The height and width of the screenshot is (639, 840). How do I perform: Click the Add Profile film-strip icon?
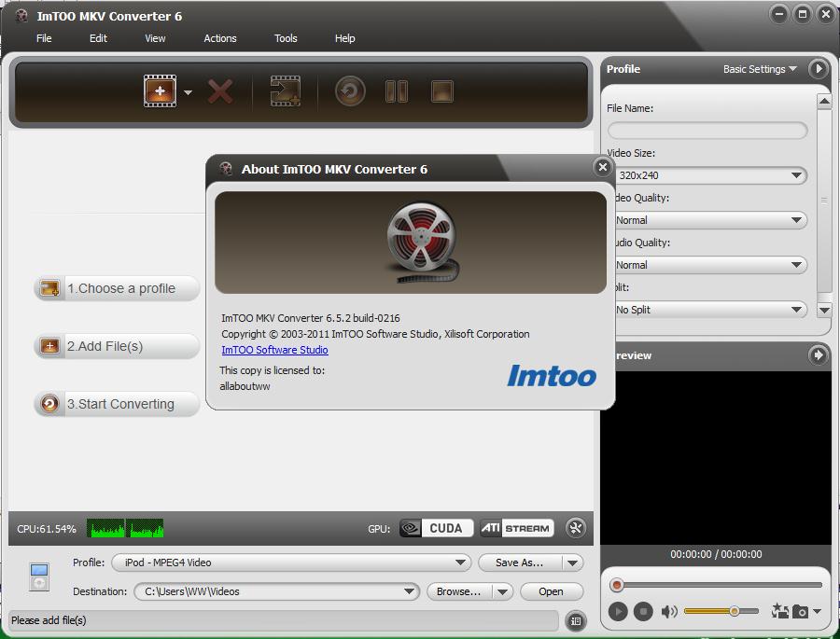coord(285,91)
